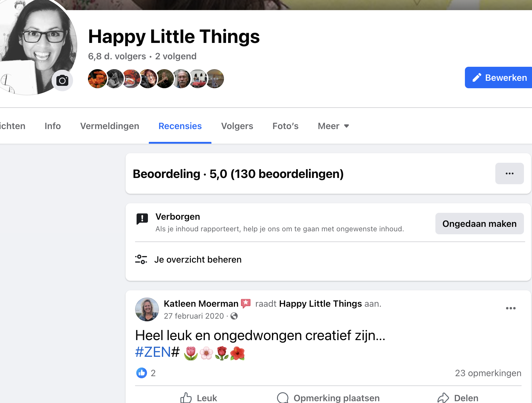The image size is (532, 403).
Task: Click the recommendation star badge icon
Action: click(x=246, y=303)
